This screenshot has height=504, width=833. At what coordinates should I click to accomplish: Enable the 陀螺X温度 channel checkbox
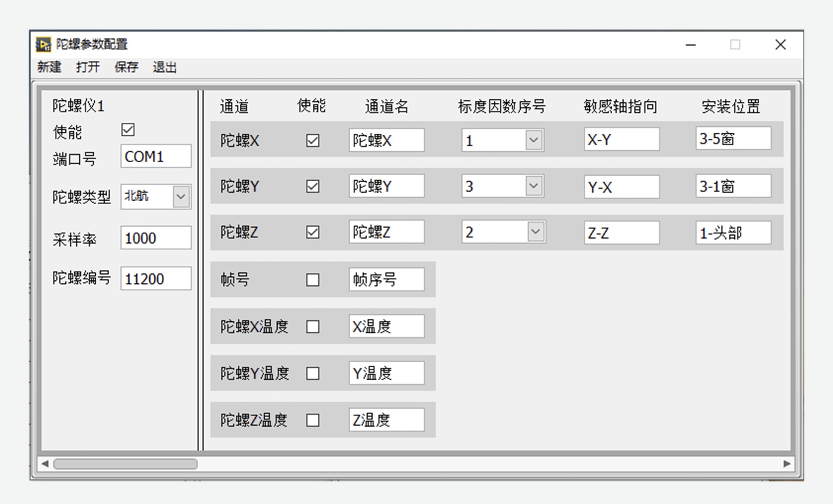[312, 327]
